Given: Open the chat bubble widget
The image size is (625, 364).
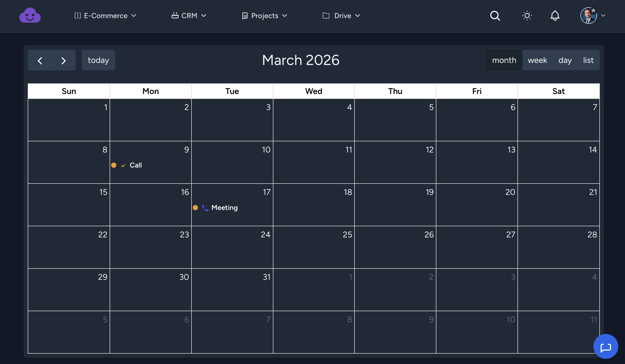Looking at the screenshot, I should (x=606, y=346).
